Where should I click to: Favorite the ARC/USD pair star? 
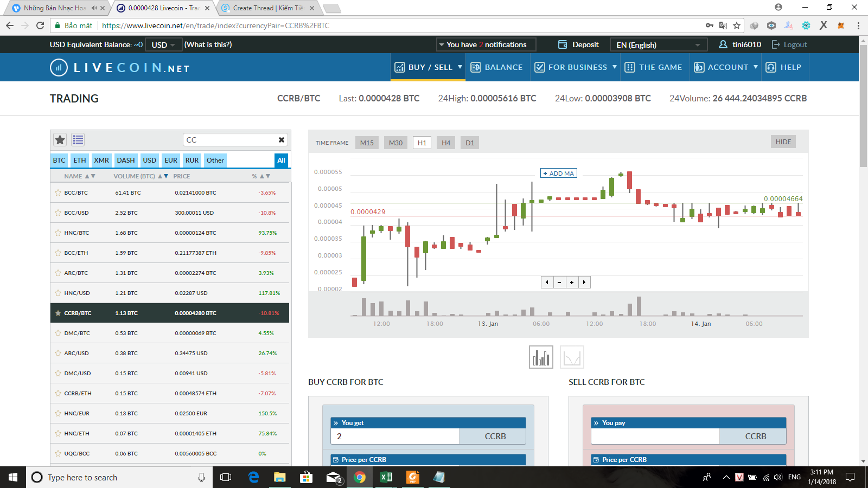click(x=58, y=353)
